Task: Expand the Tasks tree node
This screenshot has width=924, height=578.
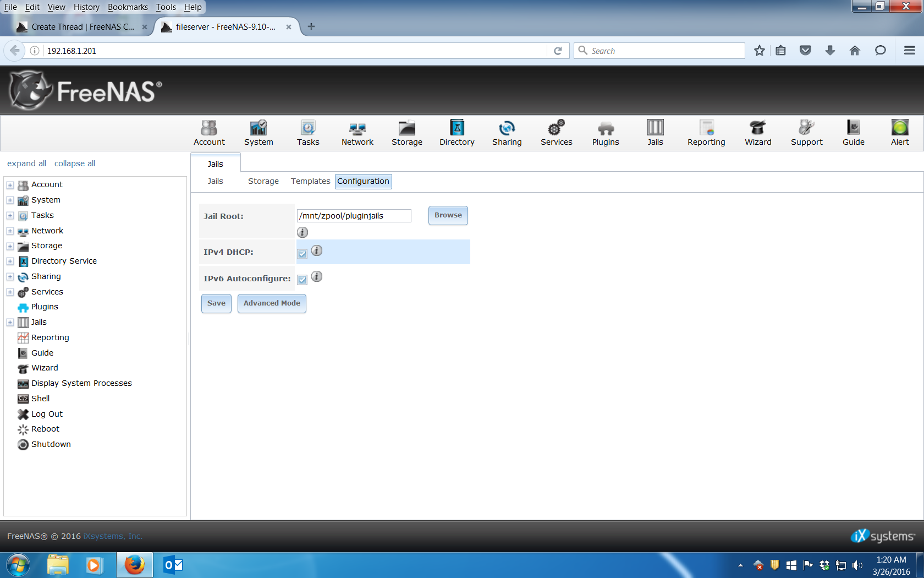Action: point(10,216)
